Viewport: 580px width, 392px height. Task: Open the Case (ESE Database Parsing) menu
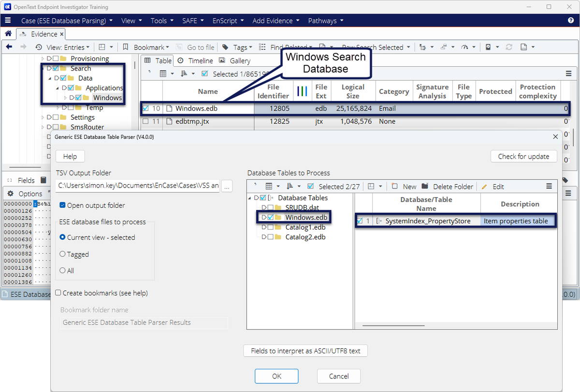[x=67, y=21]
